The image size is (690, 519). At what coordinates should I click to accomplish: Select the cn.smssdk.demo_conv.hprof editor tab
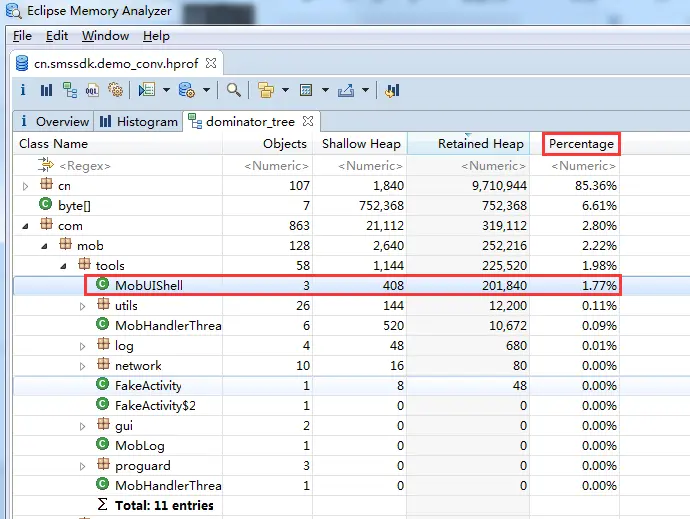116,63
